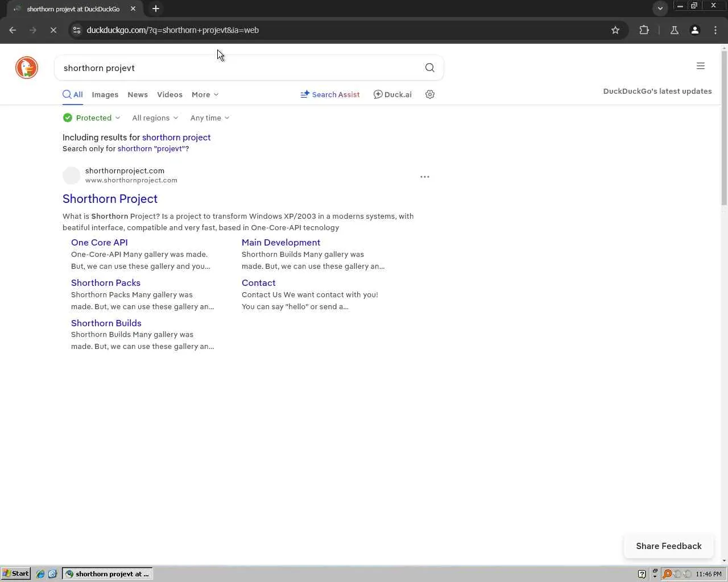The width and height of the screenshot is (728, 582).
Task: Stop loading the current page
Action: coord(53,30)
